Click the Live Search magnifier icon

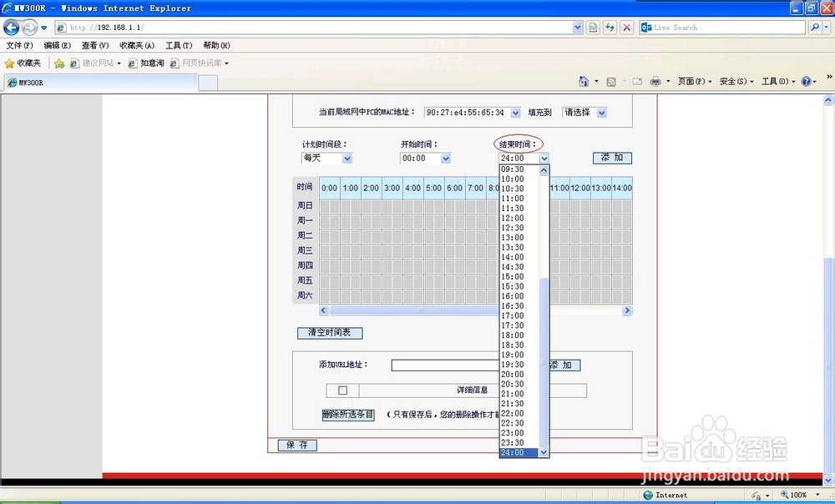coord(815,27)
